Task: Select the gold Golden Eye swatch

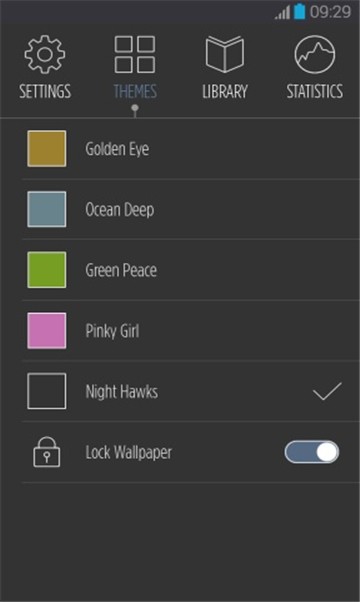Action: point(46,149)
